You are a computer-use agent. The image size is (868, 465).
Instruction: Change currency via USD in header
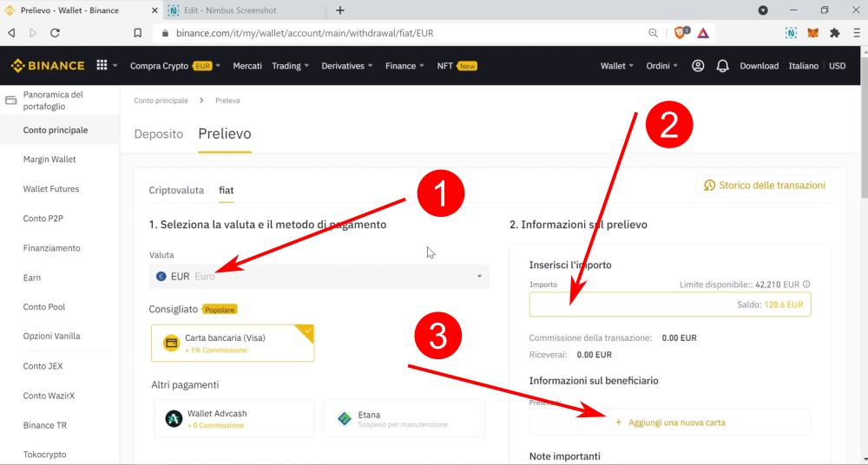[x=838, y=66]
